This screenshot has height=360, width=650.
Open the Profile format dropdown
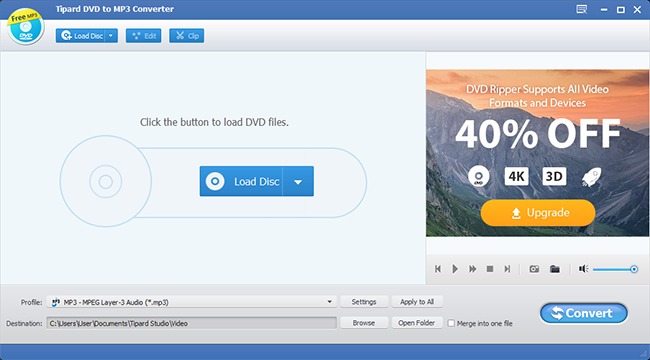click(x=192, y=302)
